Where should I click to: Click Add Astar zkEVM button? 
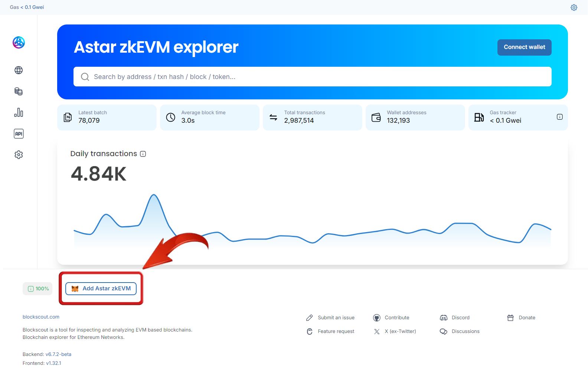coord(101,288)
